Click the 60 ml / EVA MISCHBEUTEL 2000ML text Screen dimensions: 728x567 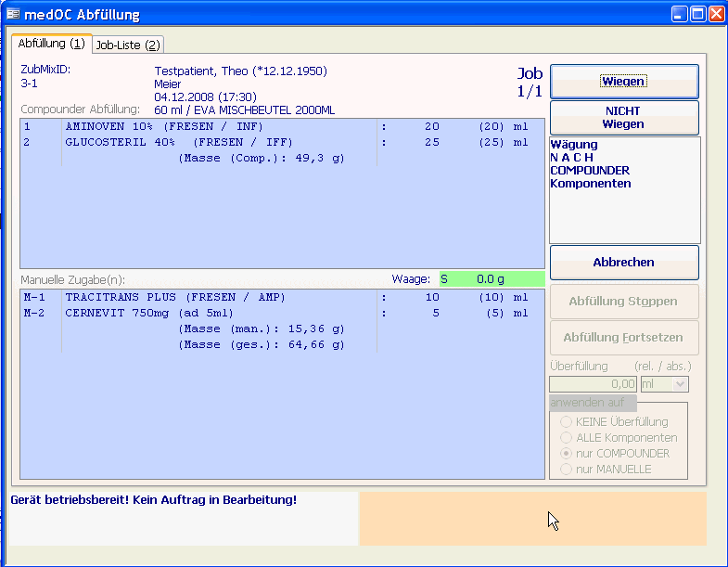coord(244,110)
